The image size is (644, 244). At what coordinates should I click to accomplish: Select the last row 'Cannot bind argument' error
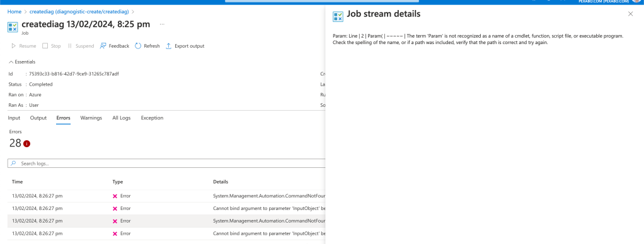pos(166,233)
